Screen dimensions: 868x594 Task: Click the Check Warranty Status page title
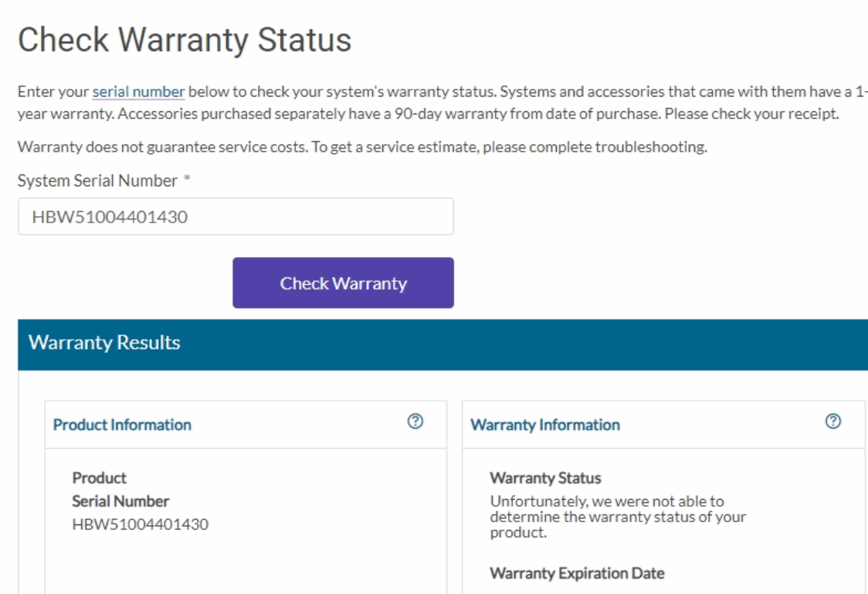185,40
